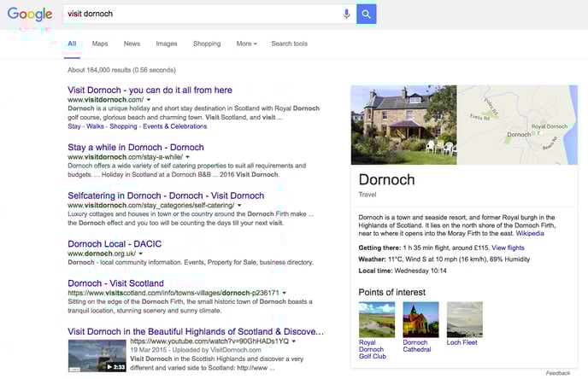The image size is (588, 379).
Task: Switch to the Maps tab
Action: pyautogui.click(x=100, y=44)
